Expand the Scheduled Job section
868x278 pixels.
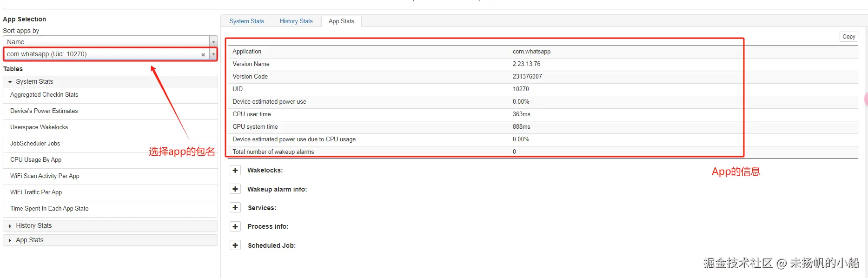pos(235,245)
